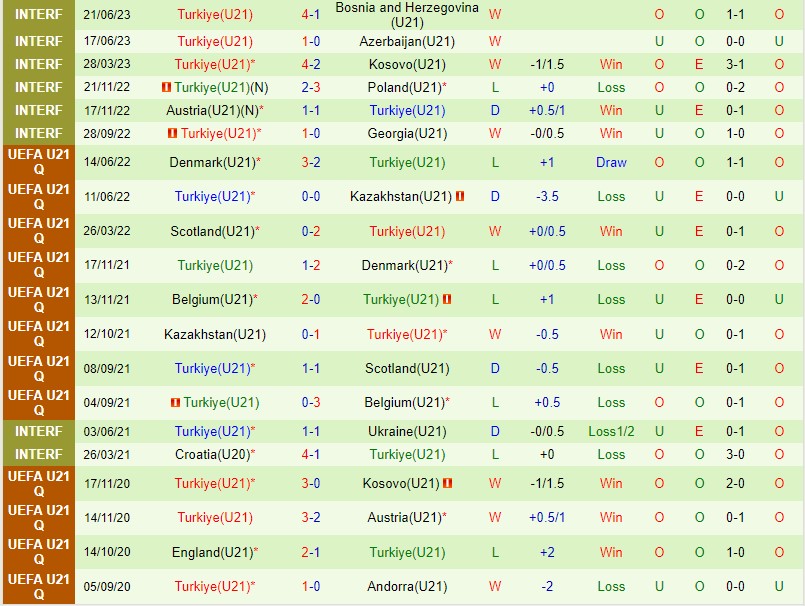Open Poland(U21) team link
Screen dimensions: 805x606
coord(407,87)
